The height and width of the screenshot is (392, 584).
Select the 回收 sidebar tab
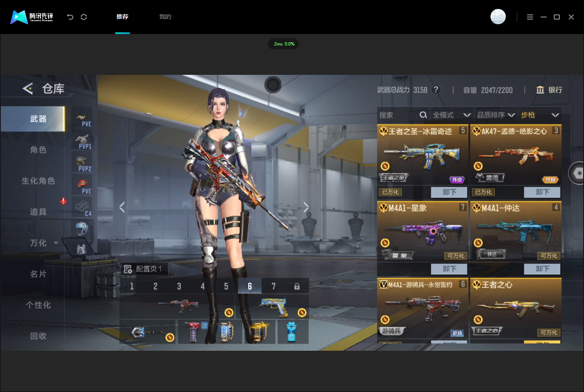pos(38,336)
